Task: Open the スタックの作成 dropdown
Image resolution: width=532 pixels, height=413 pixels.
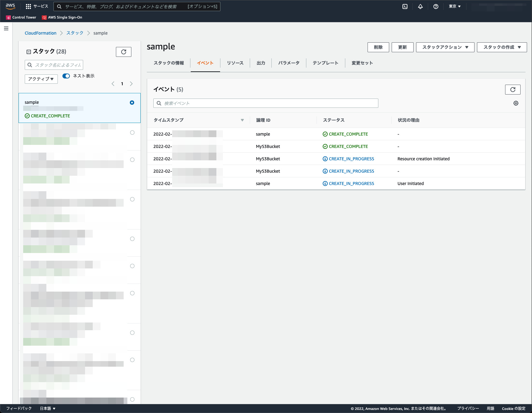Action: 502,47
